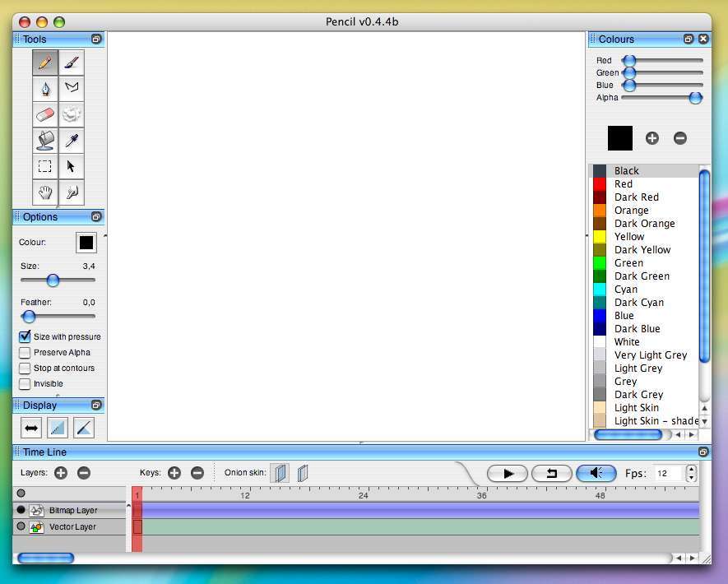Select the Hand pan tool
Screen dimensions: 728x584
[45, 192]
